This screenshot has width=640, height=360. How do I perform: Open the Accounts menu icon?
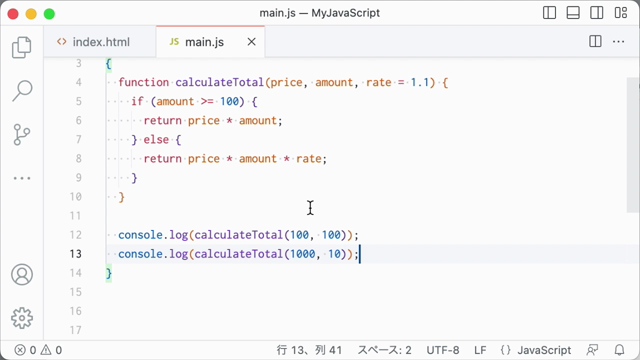(22, 274)
